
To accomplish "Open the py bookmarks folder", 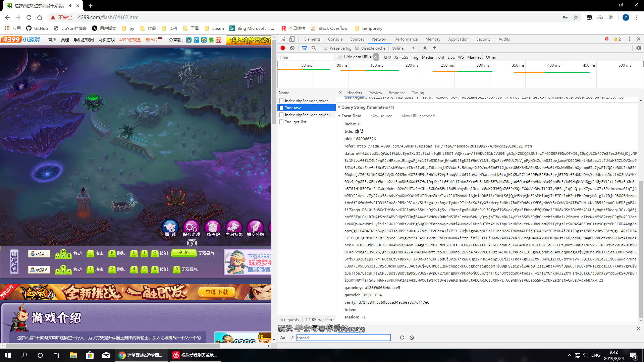I will pyautogui.click(x=128, y=28).
